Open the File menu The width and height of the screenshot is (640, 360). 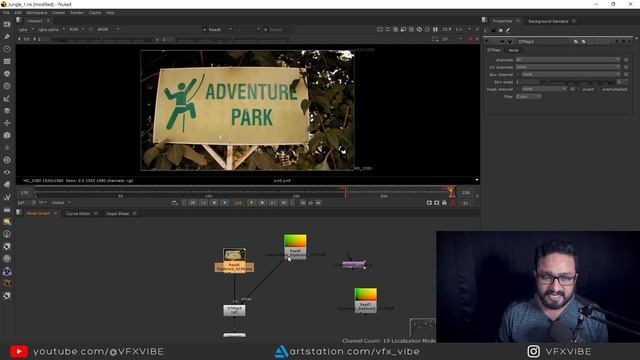tap(6, 13)
